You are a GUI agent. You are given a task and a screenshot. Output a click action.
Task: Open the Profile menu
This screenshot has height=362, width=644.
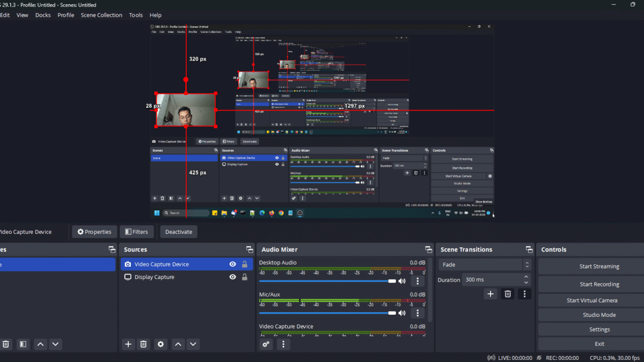click(x=65, y=15)
